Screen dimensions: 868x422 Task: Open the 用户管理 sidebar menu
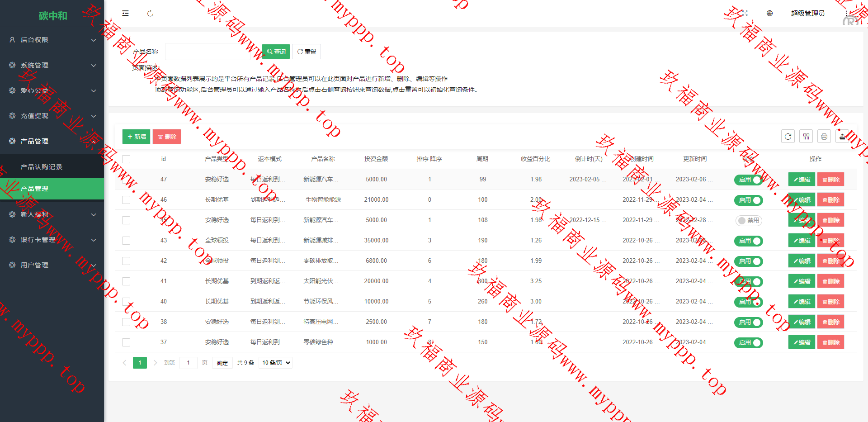52,265
